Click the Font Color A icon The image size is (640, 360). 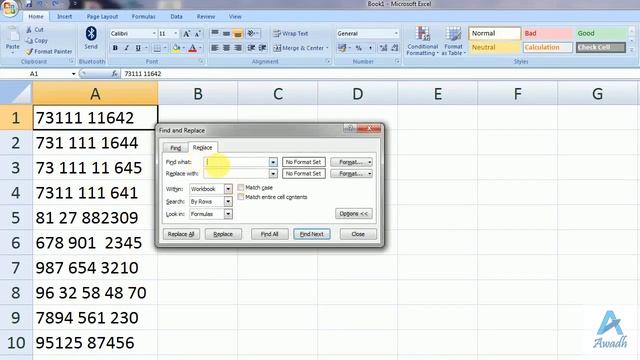point(193,48)
